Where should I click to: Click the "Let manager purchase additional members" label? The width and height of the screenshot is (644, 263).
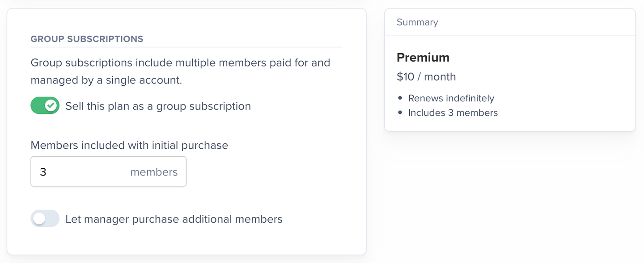[174, 219]
